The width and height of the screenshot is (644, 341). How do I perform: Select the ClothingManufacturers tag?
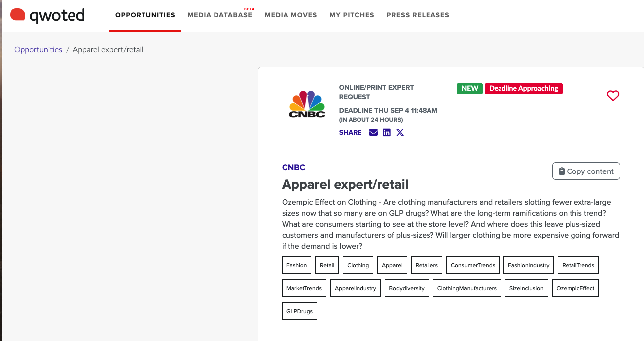point(466,288)
